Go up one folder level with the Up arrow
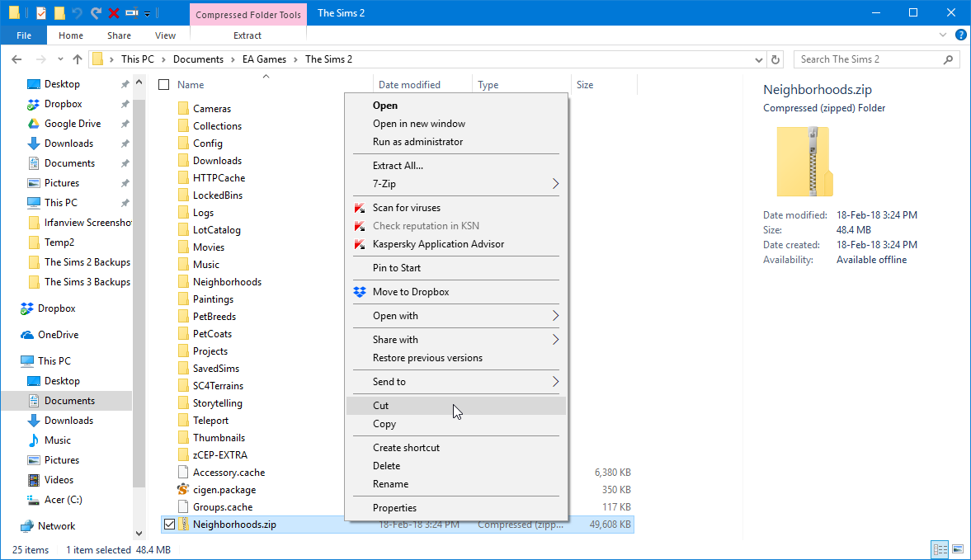Image resolution: width=971 pixels, height=560 pixels. [x=78, y=59]
